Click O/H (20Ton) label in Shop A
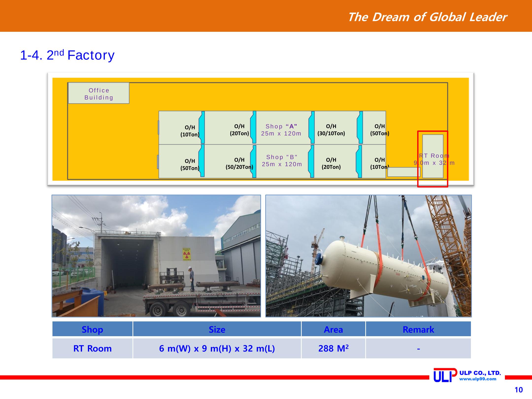 tap(239, 130)
